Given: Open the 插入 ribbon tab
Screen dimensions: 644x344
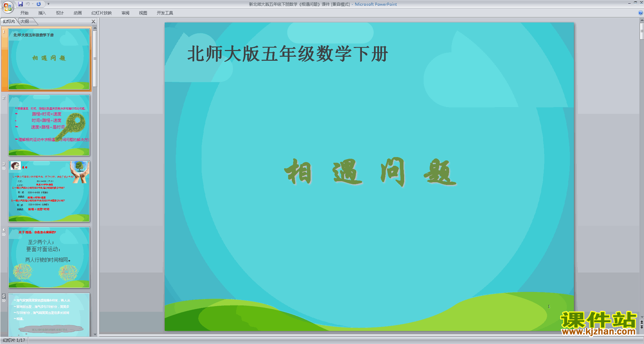Looking at the screenshot, I should coord(42,13).
